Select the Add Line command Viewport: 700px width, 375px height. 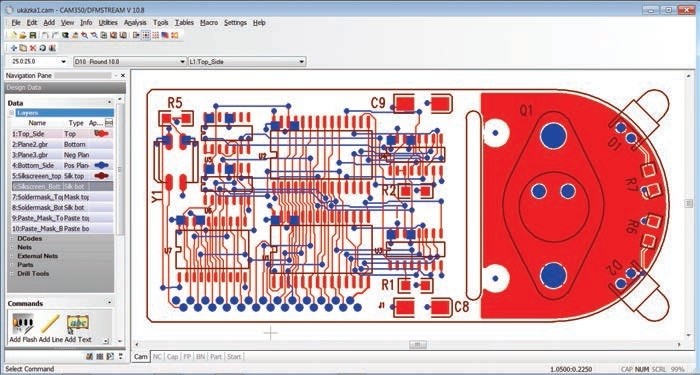(50, 324)
